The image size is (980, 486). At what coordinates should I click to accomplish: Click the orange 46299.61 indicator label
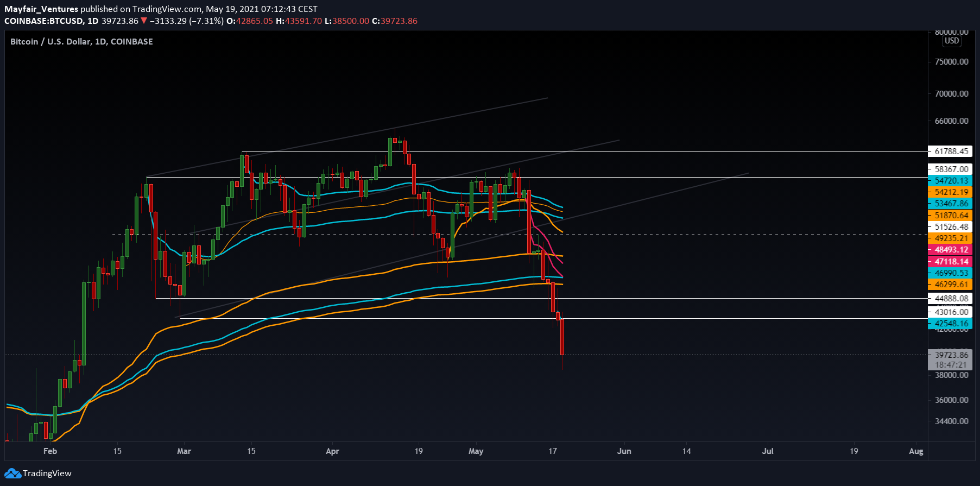(950, 285)
